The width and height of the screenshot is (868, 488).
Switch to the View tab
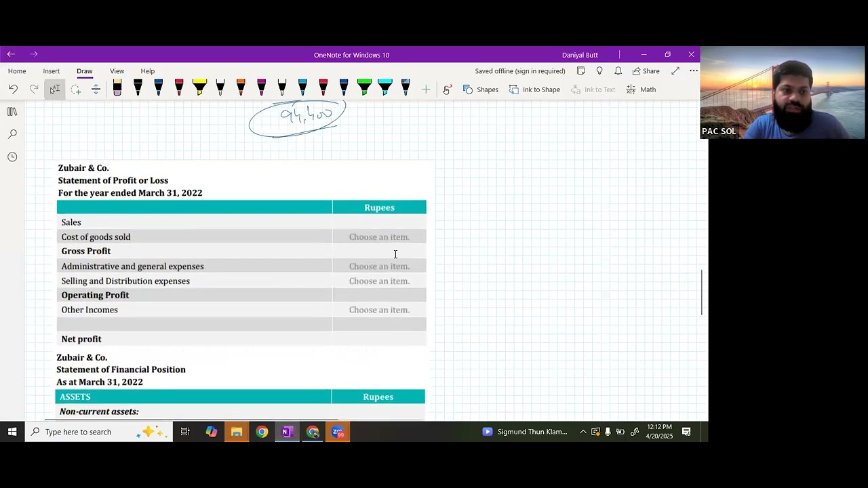coord(117,71)
